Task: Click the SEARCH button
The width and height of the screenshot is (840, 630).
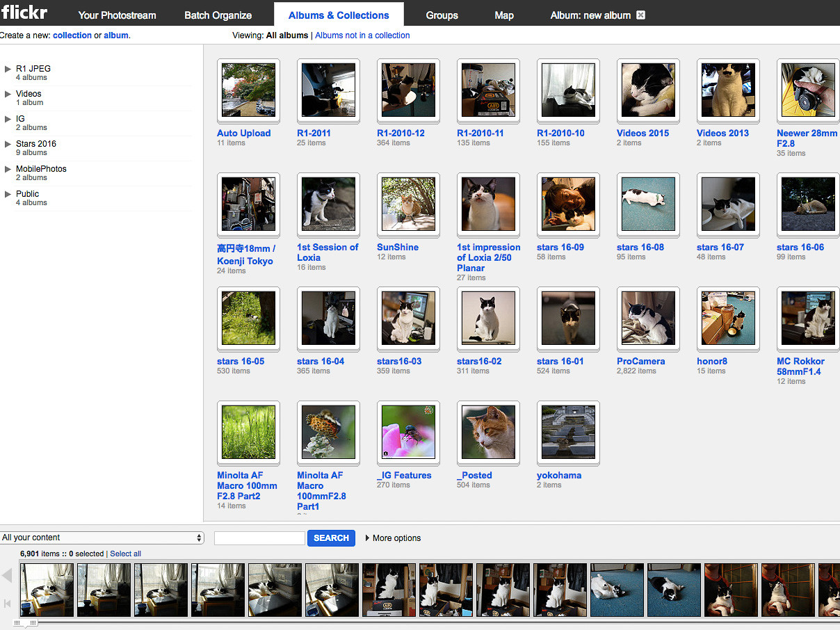Action: click(331, 538)
